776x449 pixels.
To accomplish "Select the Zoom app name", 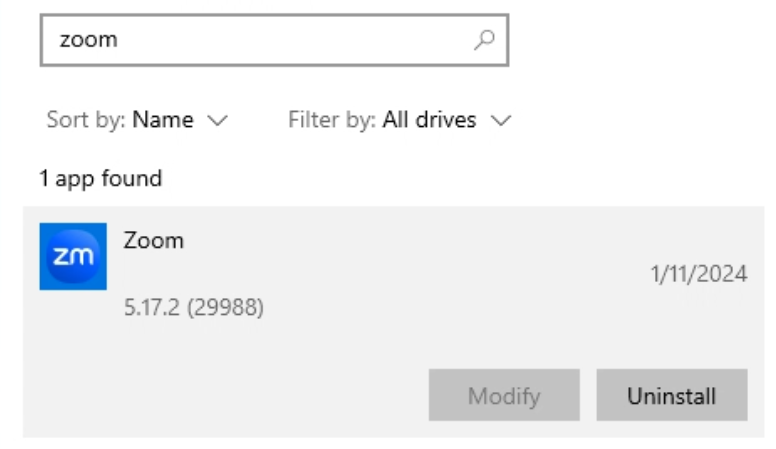I will pyautogui.click(x=154, y=240).
